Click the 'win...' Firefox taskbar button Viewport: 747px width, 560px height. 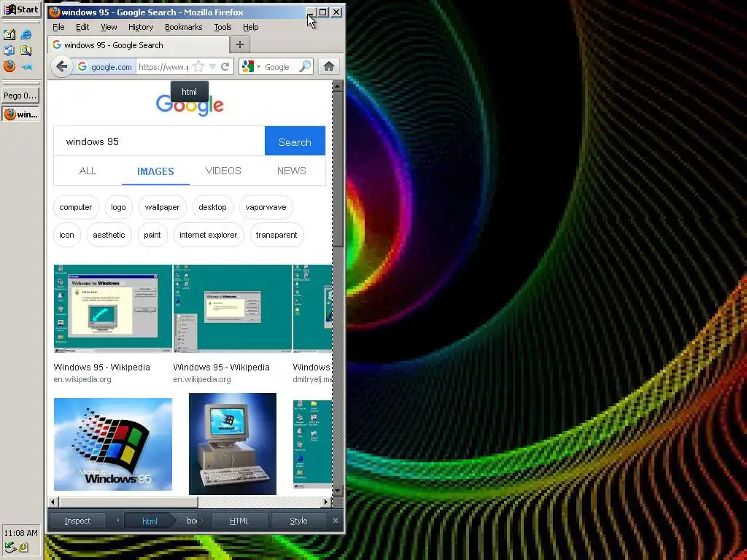20,114
